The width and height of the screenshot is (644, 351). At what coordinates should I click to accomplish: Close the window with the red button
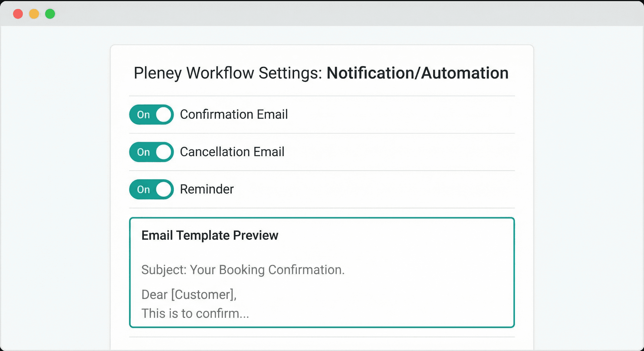18,14
